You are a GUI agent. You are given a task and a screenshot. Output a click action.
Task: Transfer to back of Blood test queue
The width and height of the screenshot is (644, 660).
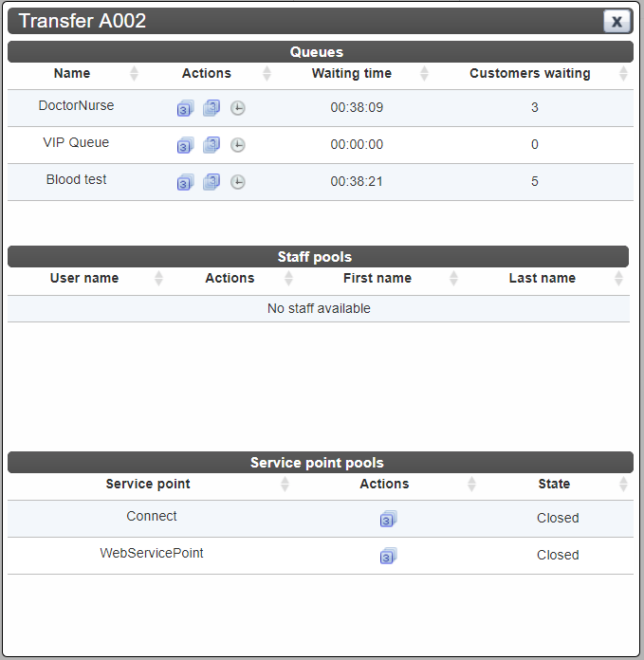[x=212, y=182]
